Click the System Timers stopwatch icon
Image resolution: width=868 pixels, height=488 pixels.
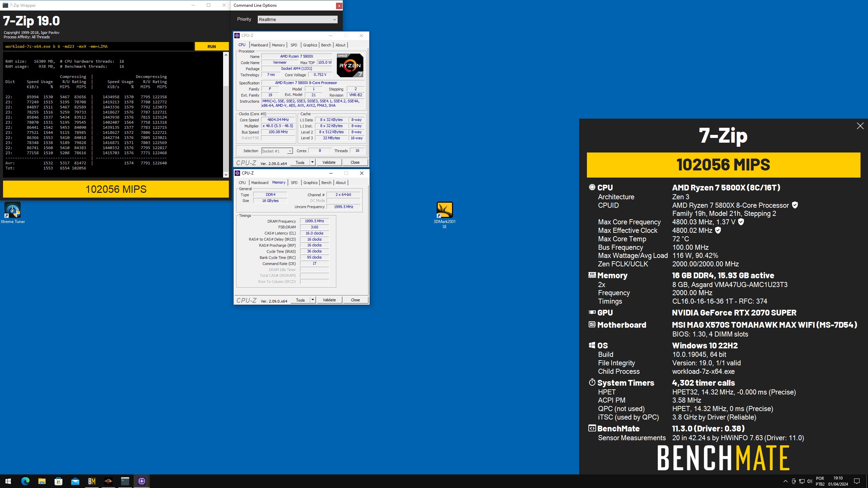pos(592,382)
